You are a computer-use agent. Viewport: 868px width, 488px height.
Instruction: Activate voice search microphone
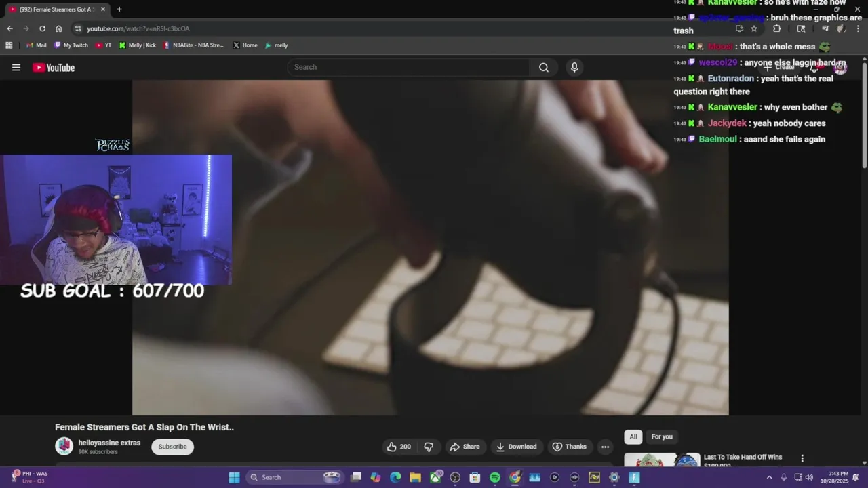click(x=574, y=67)
